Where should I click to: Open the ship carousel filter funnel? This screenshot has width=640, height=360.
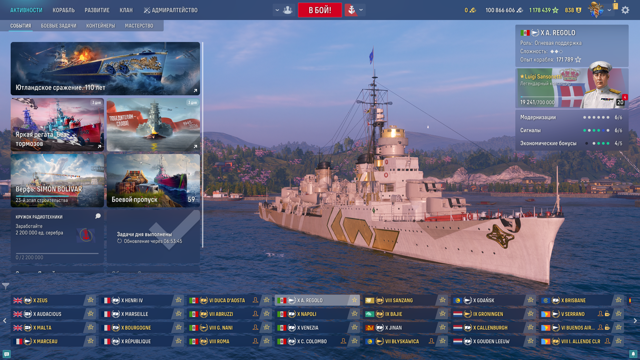[5, 287]
